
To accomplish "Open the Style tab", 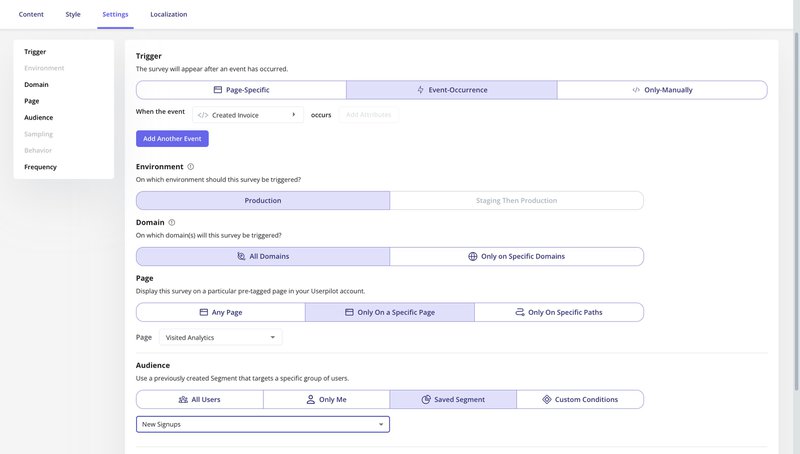I will (73, 14).
